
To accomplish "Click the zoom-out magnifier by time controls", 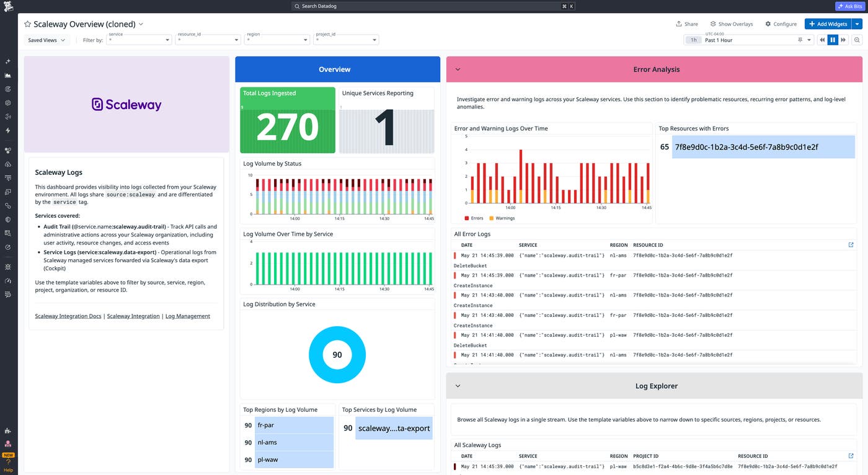I will [857, 40].
